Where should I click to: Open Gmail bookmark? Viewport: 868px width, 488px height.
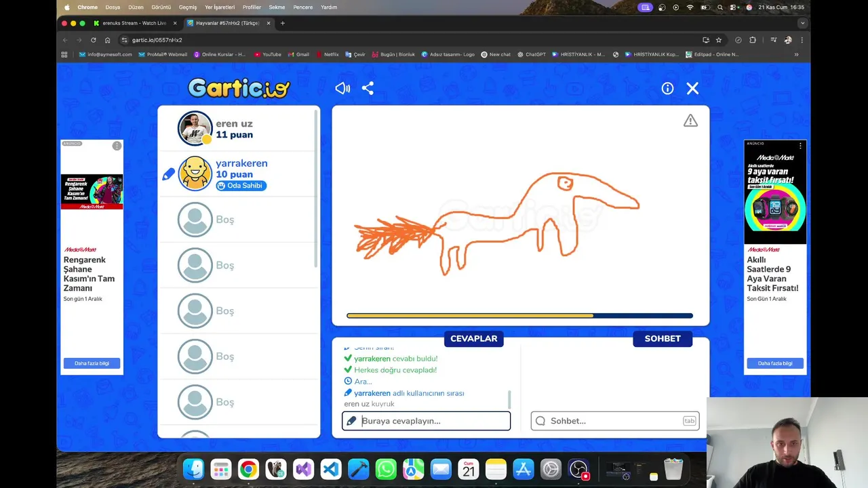point(298,54)
